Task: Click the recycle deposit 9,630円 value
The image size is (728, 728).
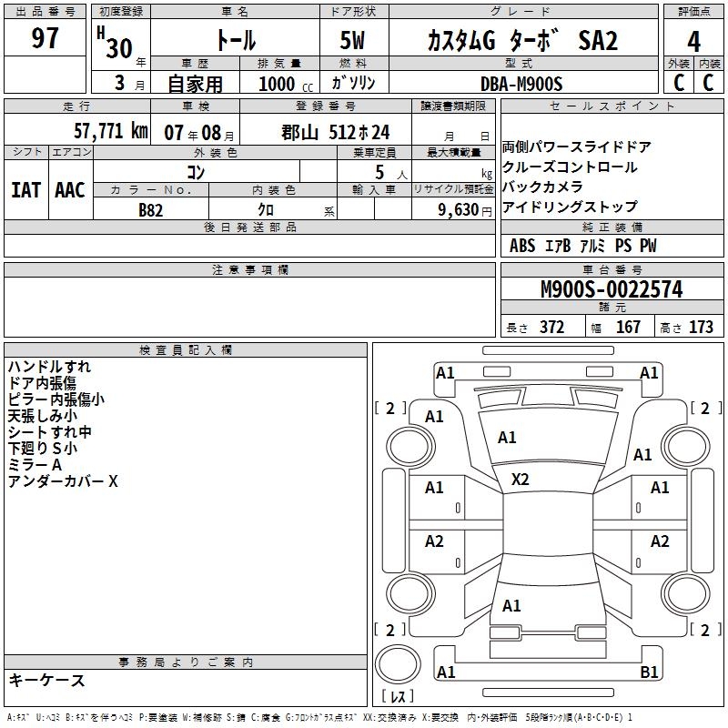Action: [x=465, y=210]
